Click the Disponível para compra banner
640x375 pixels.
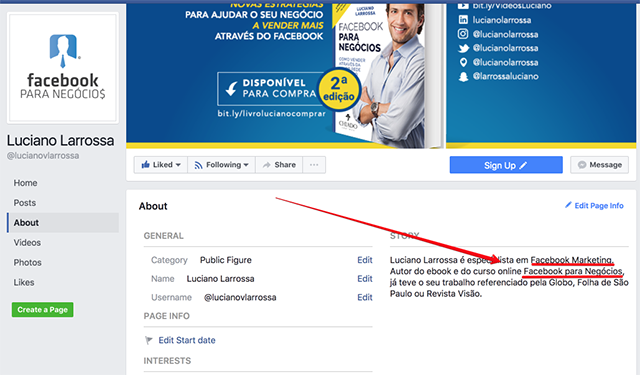tap(270, 89)
